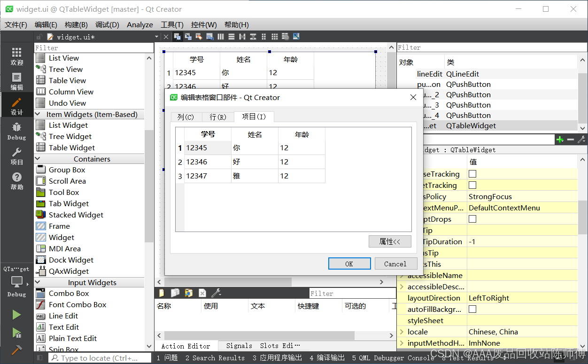This screenshot has height=364, width=588.
Task: Open the 工具(T) menu
Action: point(172,24)
